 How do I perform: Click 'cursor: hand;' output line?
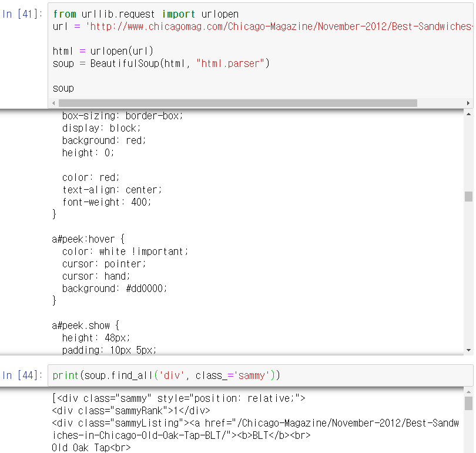(x=96, y=276)
